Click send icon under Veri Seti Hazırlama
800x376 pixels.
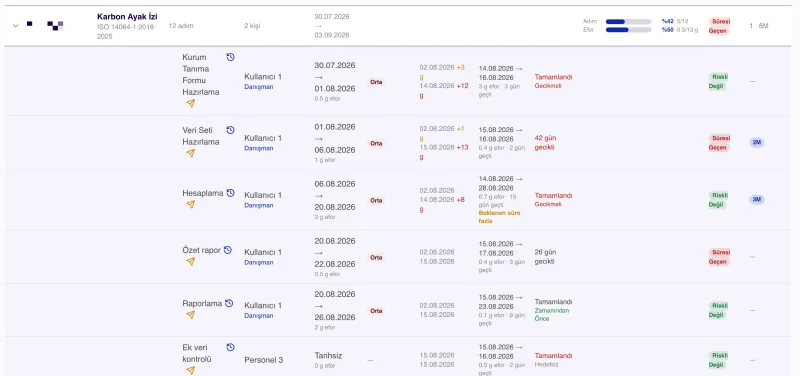(190, 153)
